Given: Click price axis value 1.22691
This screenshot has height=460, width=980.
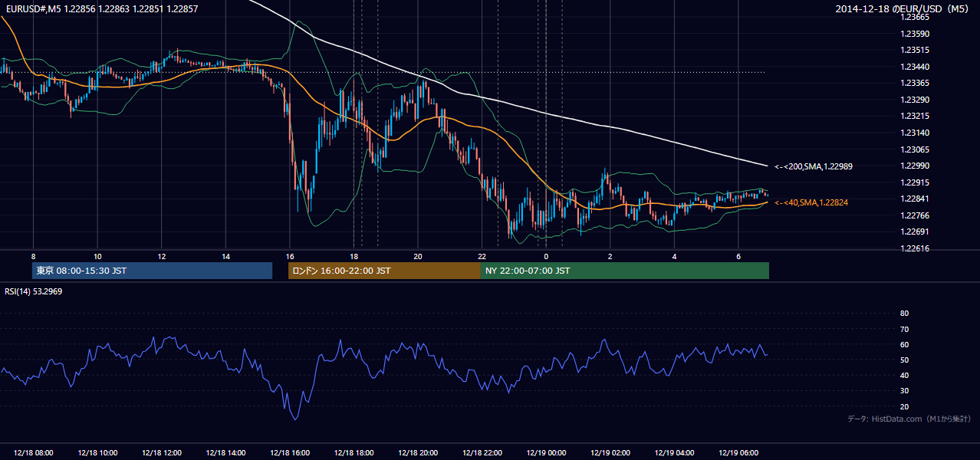Looking at the screenshot, I should [x=915, y=232].
